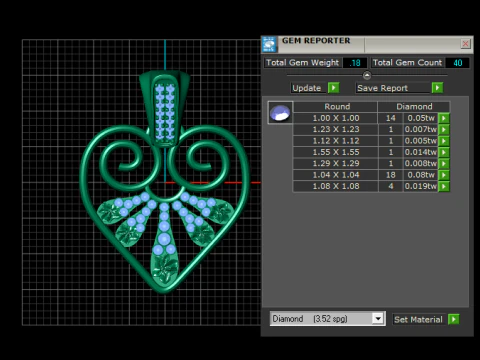The height and width of the screenshot is (360, 480).
Task: Click the green arrow next to Save Report
Action: tap(437, 88)
